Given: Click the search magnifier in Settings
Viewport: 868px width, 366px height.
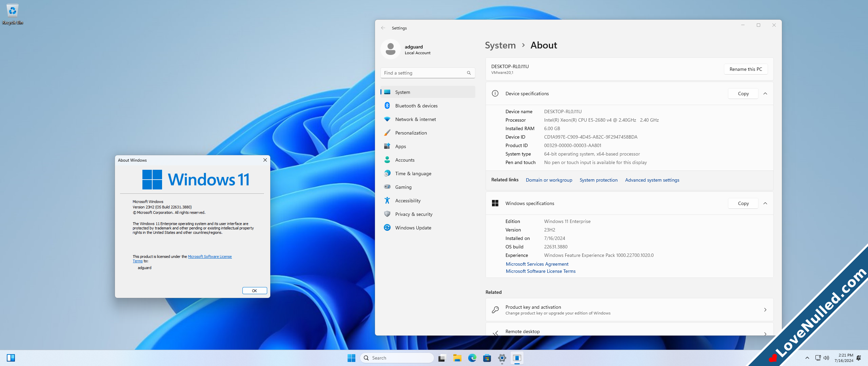Looking at the screenshot, I should pyautogui.click(x=469, y=73).
